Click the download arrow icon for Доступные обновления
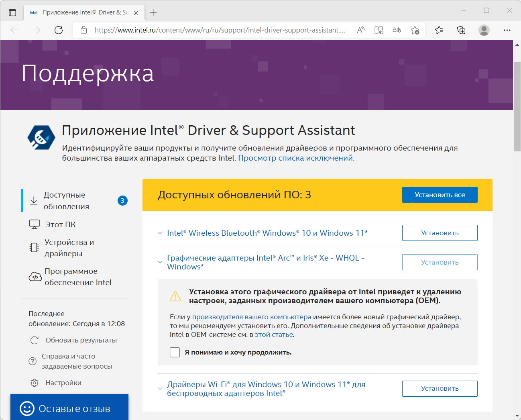This screenshot has width=521, height=420. [34, 200]
